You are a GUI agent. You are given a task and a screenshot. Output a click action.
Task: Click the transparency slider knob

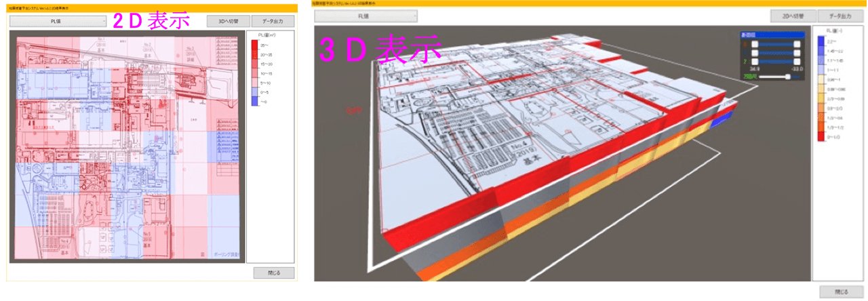click(787, 77)
